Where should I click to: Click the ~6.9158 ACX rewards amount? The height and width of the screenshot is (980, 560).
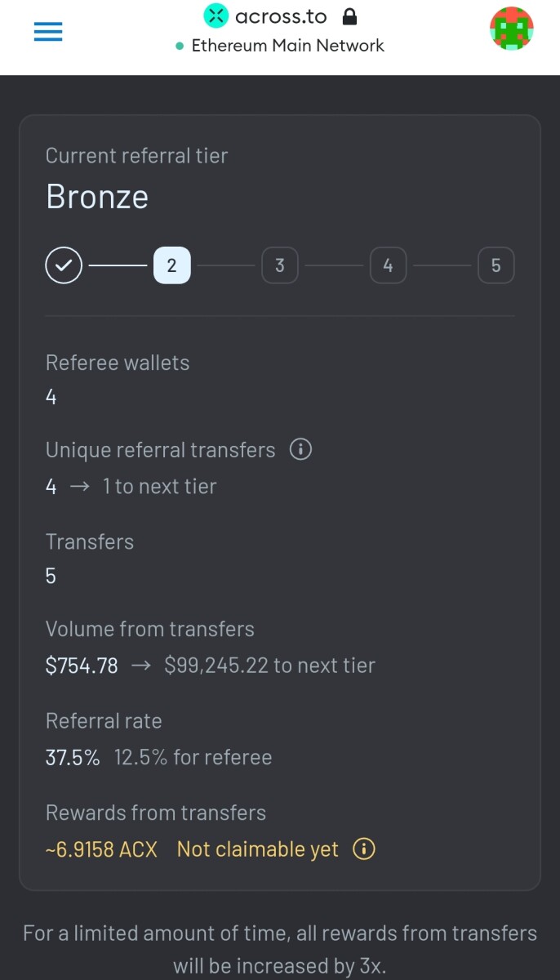101,849
